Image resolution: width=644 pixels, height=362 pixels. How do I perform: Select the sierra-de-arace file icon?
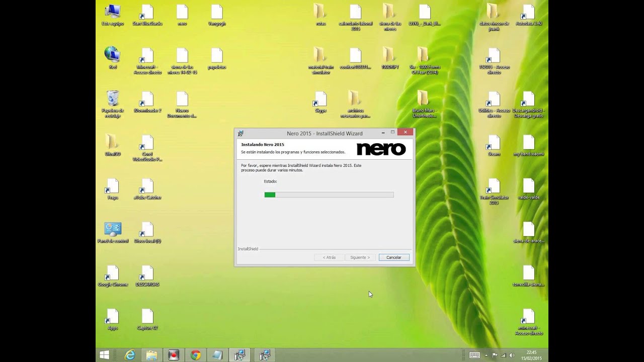[528, 233]
